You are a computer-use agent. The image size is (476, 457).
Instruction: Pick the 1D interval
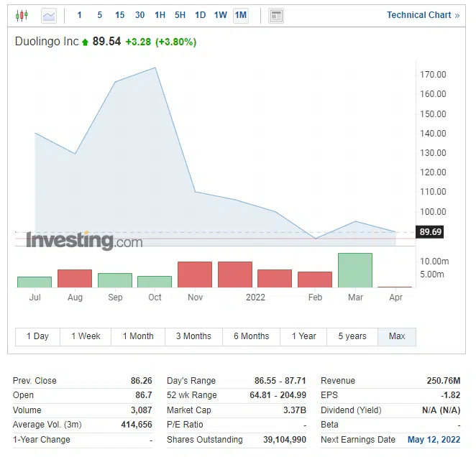tap(201, 15)
